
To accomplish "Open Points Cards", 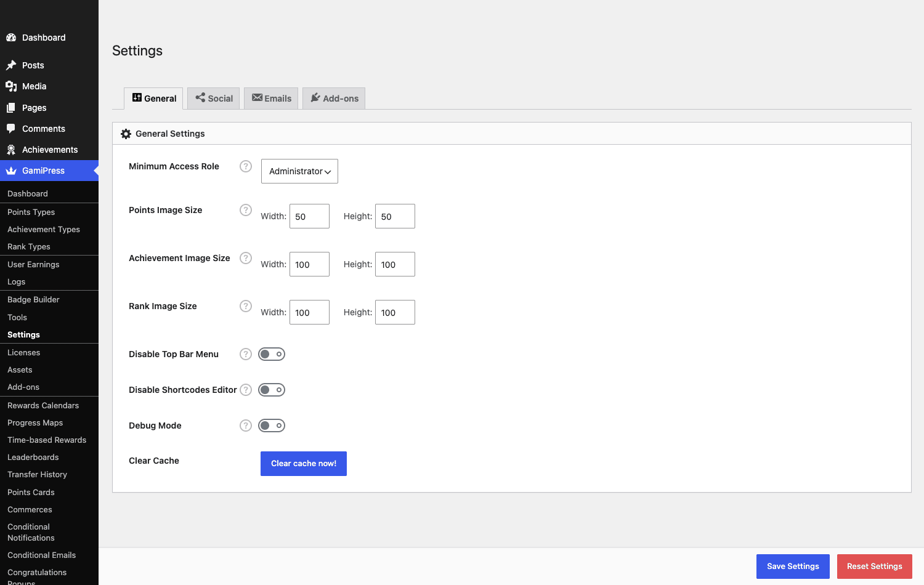I will [49, 492].
